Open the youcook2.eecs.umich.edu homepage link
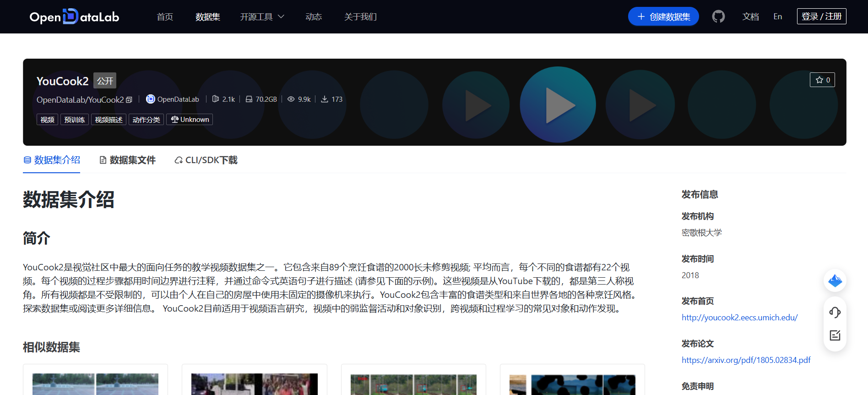Screen dimensions: 868x395 coord(739,318)
